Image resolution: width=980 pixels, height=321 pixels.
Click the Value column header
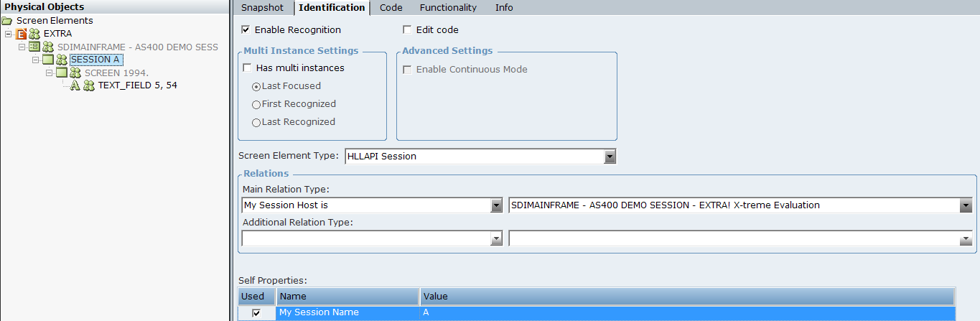coord(686,297)
